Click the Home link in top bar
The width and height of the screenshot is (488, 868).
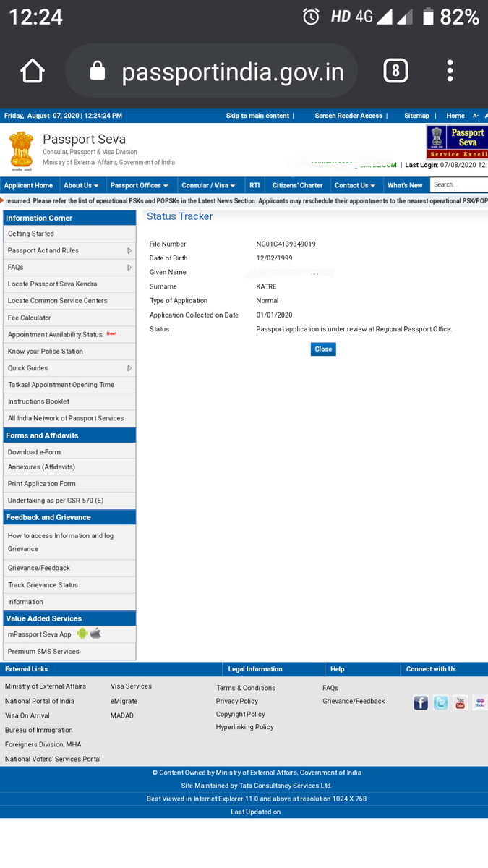pyautogui.click(x=455, y=116)
